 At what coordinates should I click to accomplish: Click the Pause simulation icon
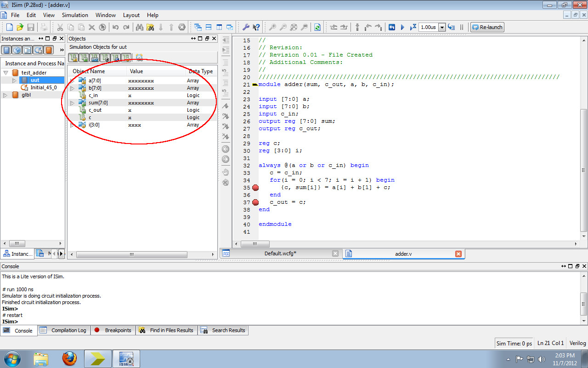tap(462, 27)
